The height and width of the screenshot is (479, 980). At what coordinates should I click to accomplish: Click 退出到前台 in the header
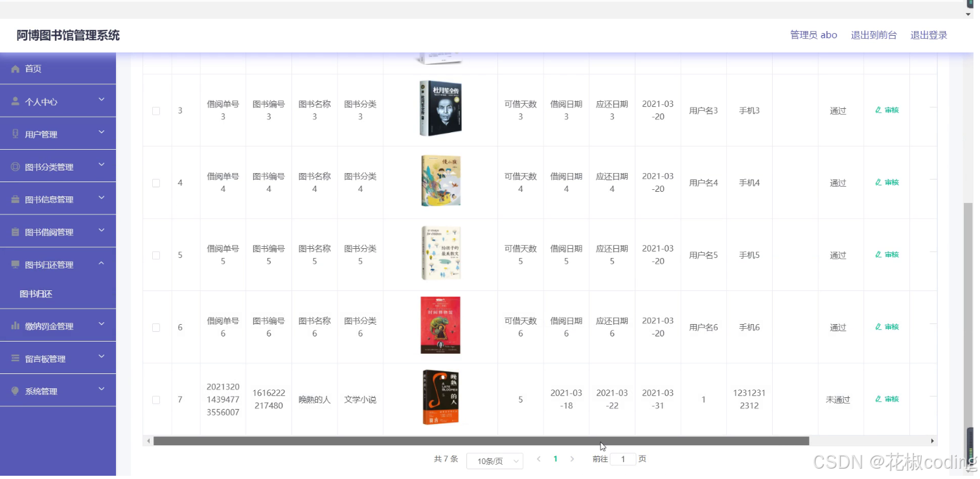874,35
